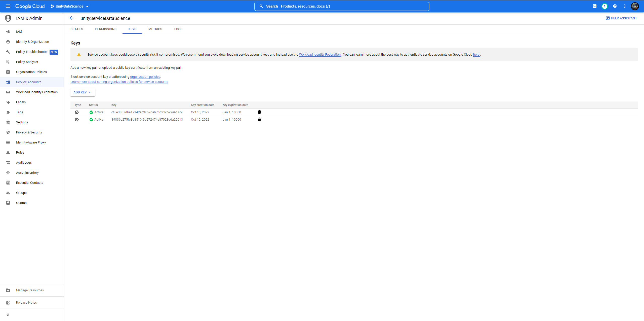Delete key cf5e3887dbe17142 with trash icon
This screenshot has height=321, width=644.
(x=259, y=112)
